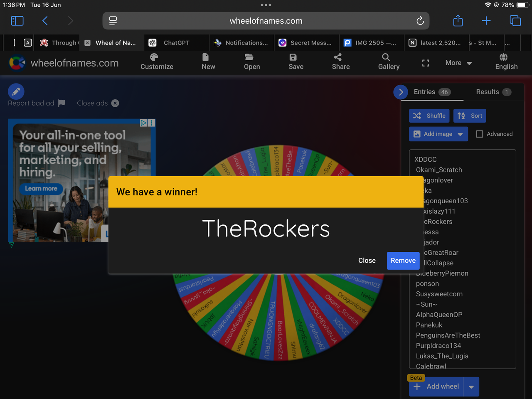Screen dimensions: 532x399
Task: Click the COOLMEWNINJA wheel slice
Action: 323,323
